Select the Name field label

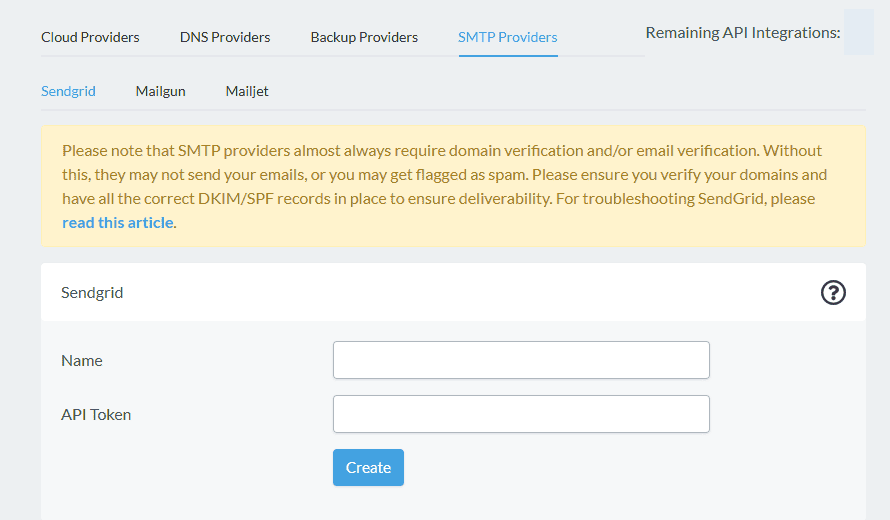pyautogui.click(x=82, y=360)
